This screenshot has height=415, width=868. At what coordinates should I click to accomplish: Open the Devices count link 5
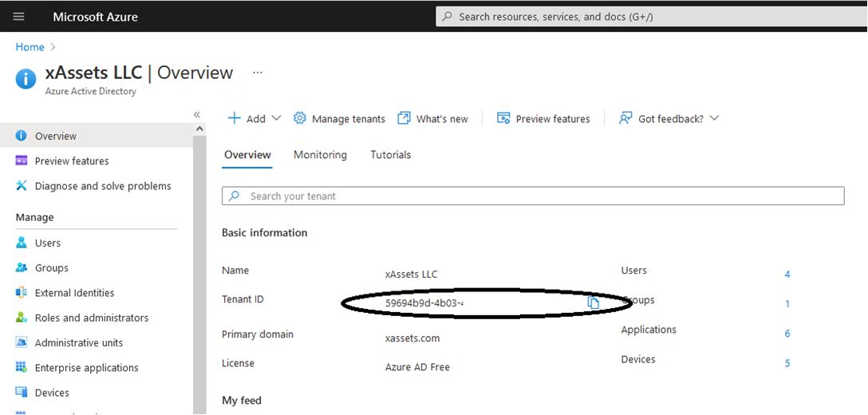tap(787, 363)
